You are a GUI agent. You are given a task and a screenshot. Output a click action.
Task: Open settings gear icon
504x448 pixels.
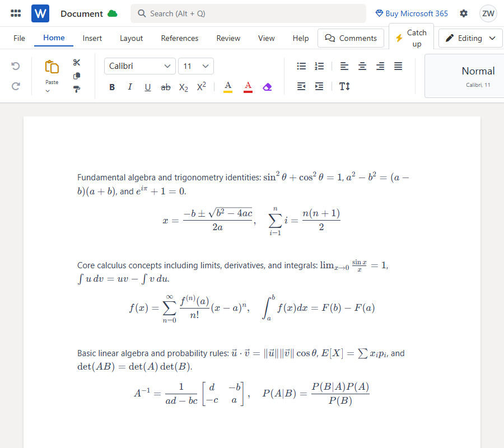coord(464,13)
